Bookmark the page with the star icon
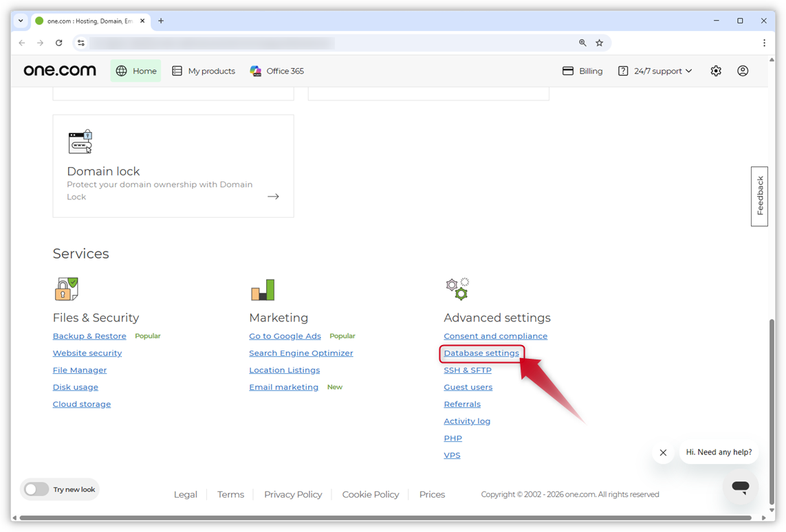This screenshot has width=786, height=532. (x=599, y=43)
